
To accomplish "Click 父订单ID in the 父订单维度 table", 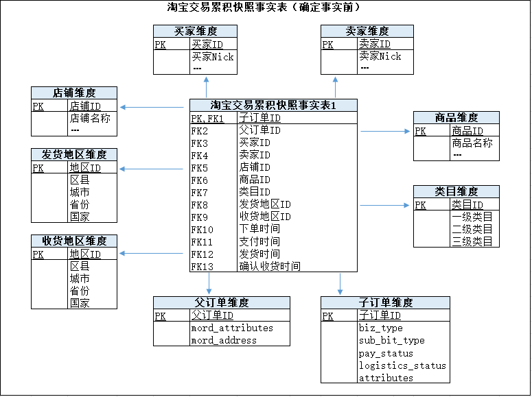I will [x=212, y=315].
